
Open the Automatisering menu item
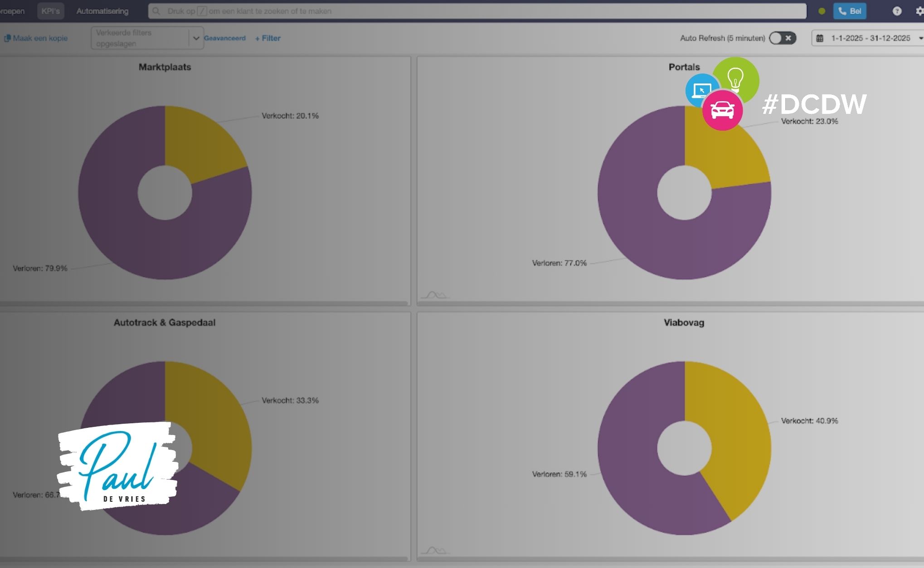click(x=102, y=11)
